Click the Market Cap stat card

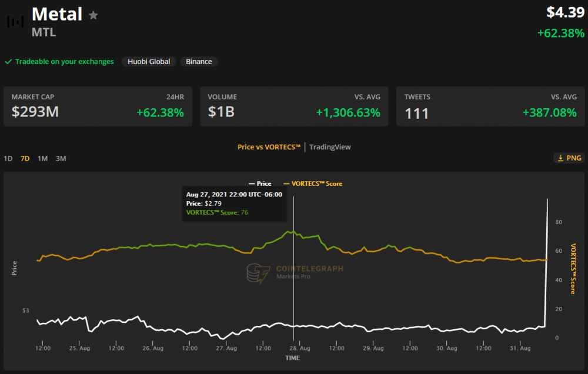tap(98, 106)
